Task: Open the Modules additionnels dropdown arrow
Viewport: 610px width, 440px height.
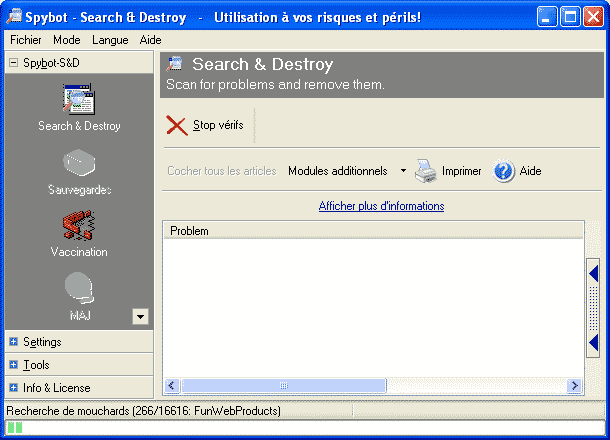Action: pyautogui.click(x=403, y=171)
